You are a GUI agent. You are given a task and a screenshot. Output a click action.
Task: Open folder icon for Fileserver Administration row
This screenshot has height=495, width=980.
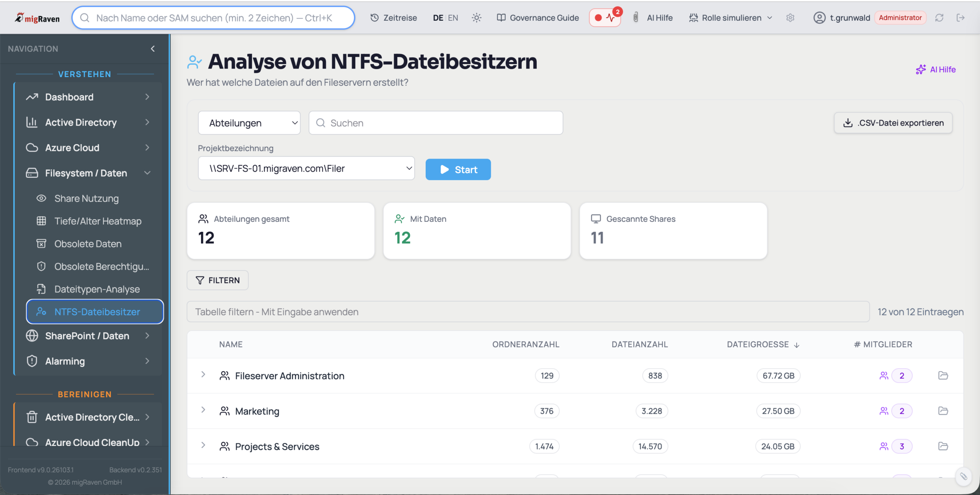pos(943,375)
